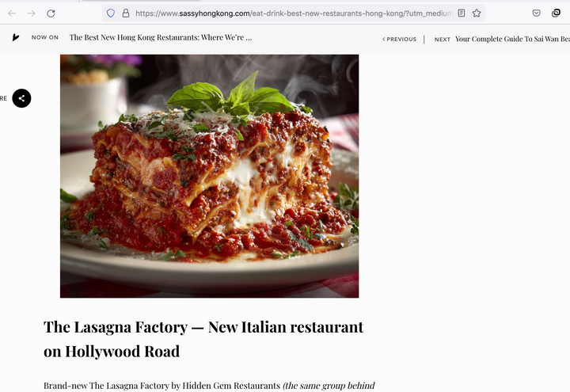570x392 pixels.
Task: Select 'Brand-new The Lasagna Factory by Hidden Gem' paragraph
Action: click(x=209, y=386)
